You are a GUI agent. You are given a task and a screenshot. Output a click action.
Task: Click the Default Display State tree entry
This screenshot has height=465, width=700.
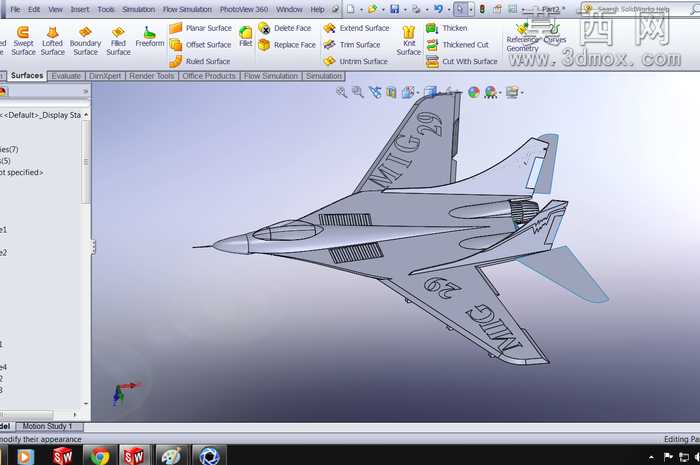41,115
